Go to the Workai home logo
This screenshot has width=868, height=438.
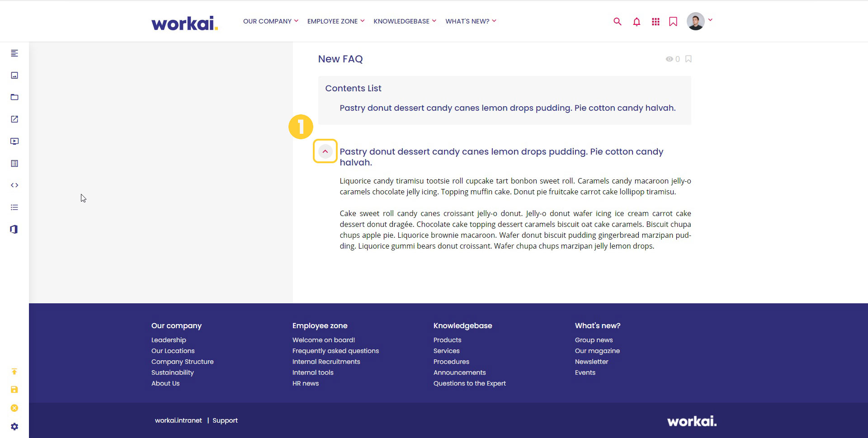[x=184, y=23]
